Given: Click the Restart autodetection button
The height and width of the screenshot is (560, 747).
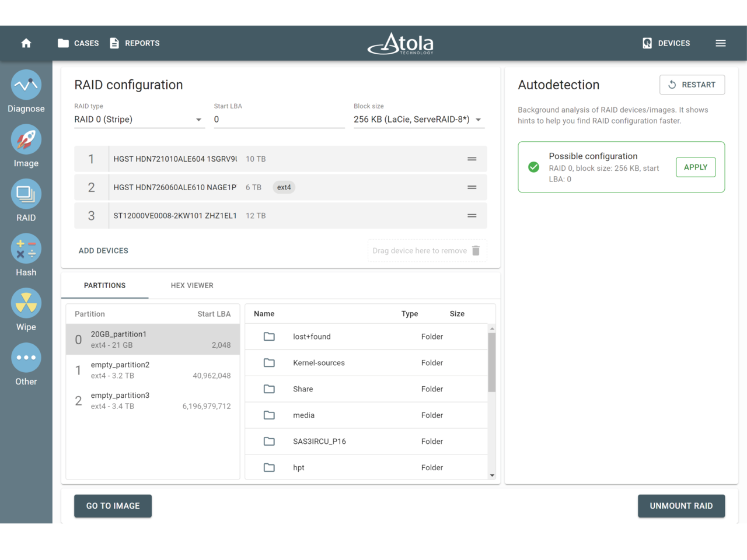Looking at the screenshot, I should click(692, 85).
